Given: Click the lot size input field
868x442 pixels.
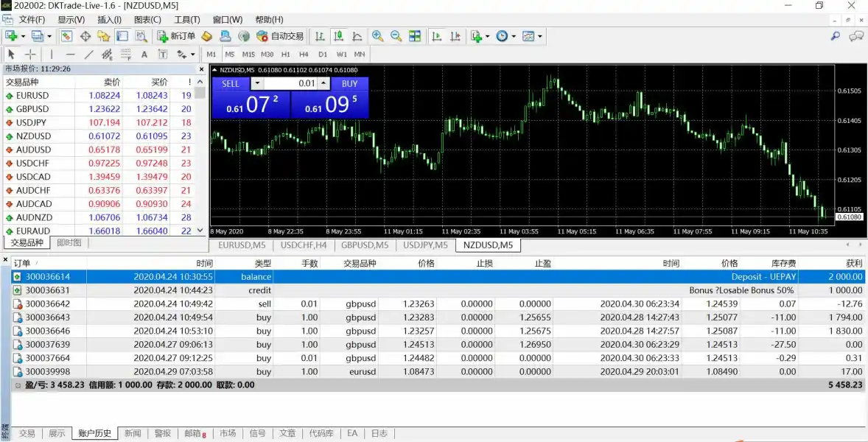Looking at the screenshot, I should tap(290, 83).
